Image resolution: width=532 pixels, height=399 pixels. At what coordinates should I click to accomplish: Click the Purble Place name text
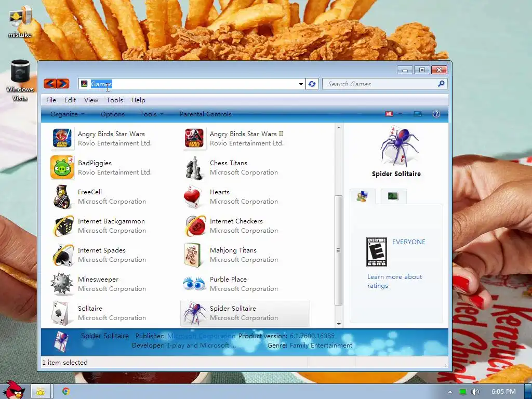pos(228,279)
